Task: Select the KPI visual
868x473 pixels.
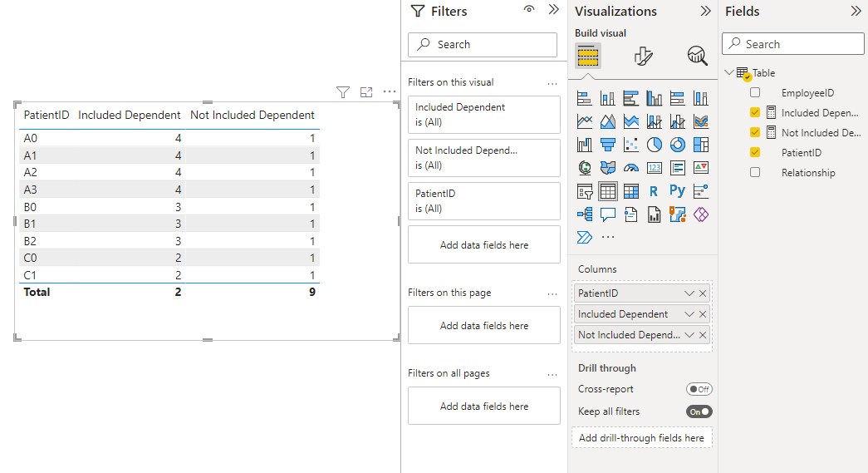Action: click(701, 168)
